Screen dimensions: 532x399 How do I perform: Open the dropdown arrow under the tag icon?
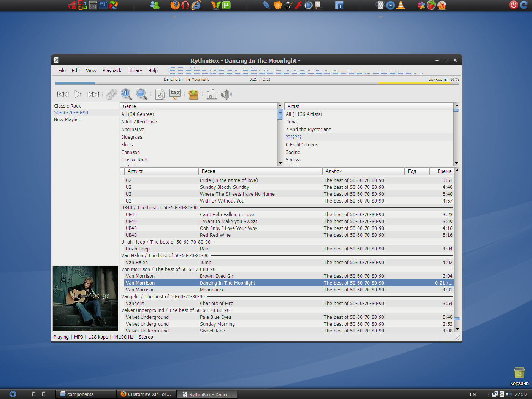click(175, 98)
